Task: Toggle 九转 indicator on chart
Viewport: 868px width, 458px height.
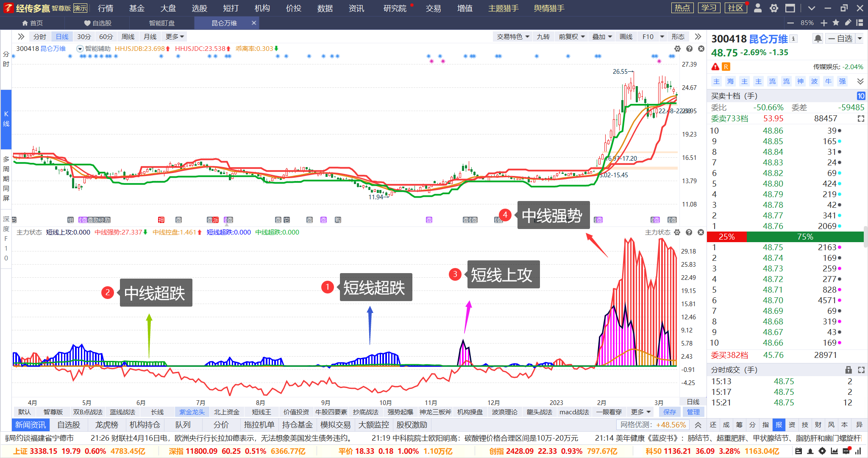Action: [543, 37]
